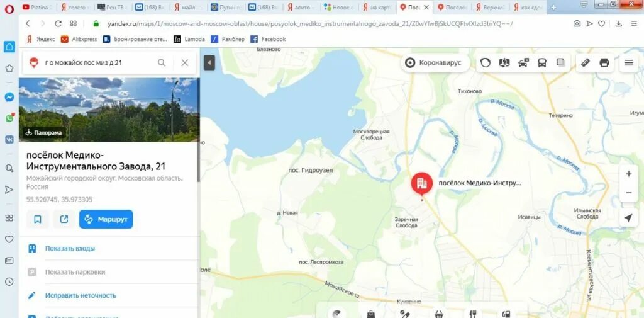Open the downloads arrow icon
Viewport: 644px width, 318px height.
tap(619, 24)
